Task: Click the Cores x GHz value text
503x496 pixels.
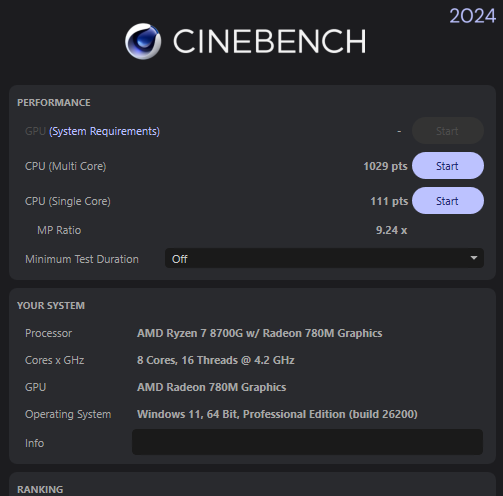Action: (x=216, y=360)
